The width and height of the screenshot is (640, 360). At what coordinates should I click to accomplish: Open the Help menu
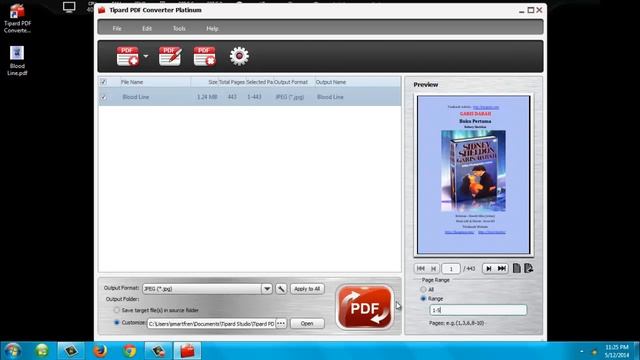pyautogui.click(x=212, y=29)
